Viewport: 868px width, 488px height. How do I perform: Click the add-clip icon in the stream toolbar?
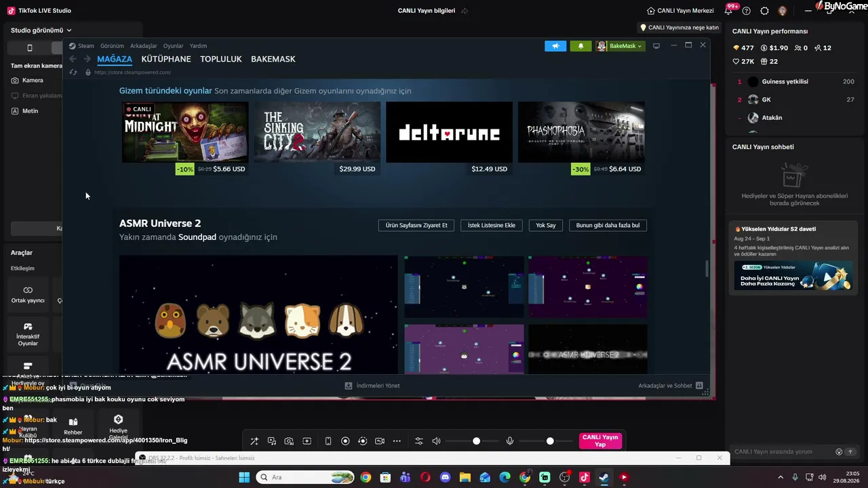point(307,441)
